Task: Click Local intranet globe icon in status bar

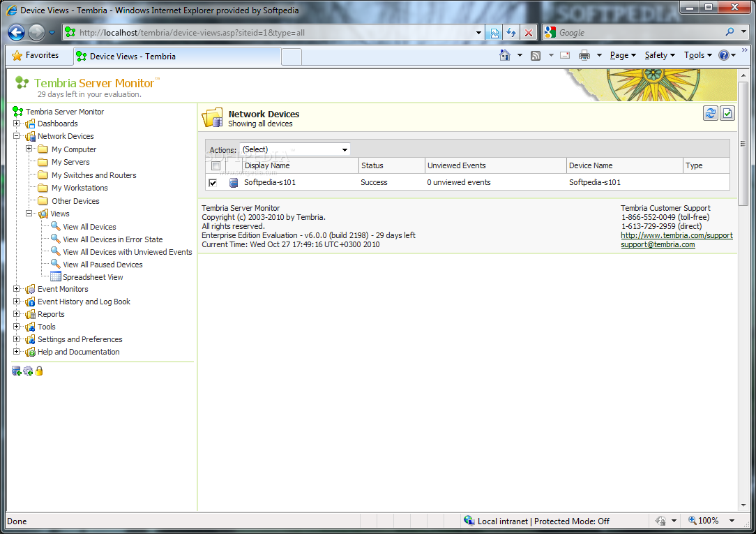Action: [x=469, y=520]
